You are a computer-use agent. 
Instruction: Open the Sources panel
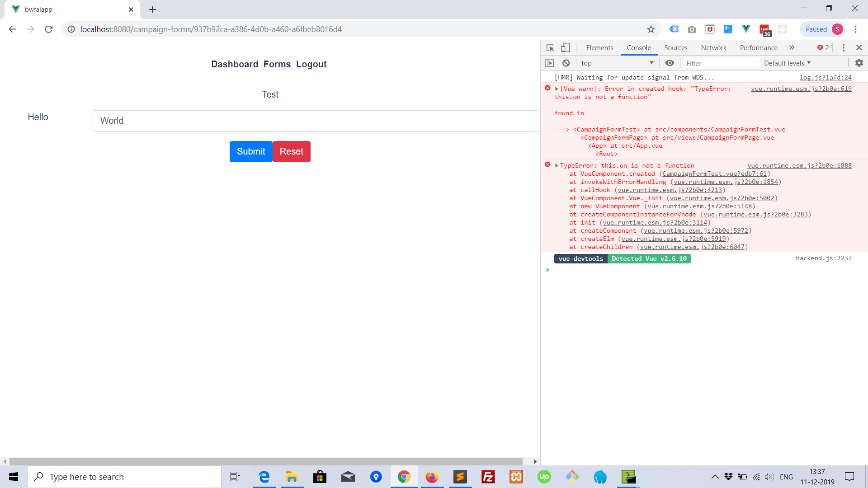675,47
